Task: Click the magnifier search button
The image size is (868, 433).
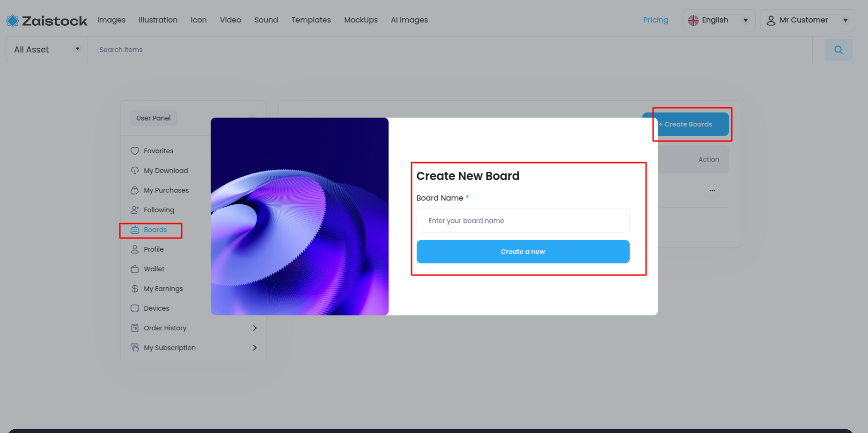Action: tap(839, 50)
